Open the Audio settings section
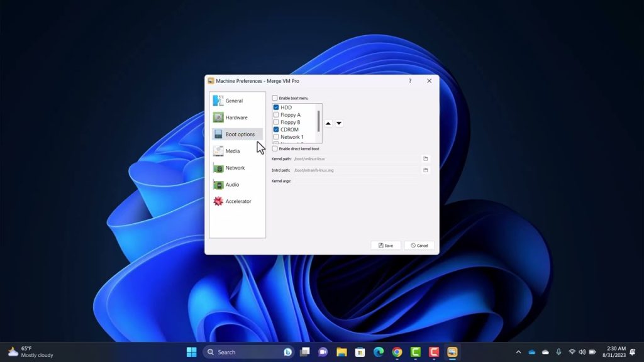This screenshot has height=362, width=644. [232, 185]
